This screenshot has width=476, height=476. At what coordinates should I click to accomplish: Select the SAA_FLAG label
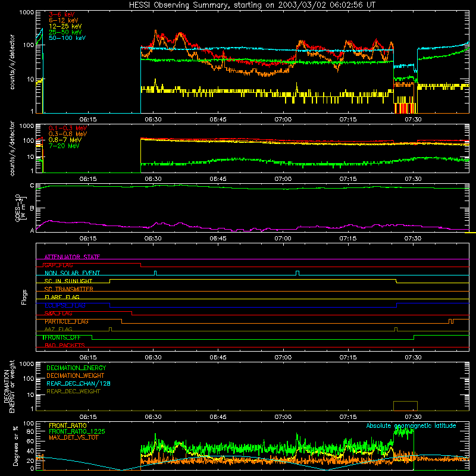pos(58,314)
